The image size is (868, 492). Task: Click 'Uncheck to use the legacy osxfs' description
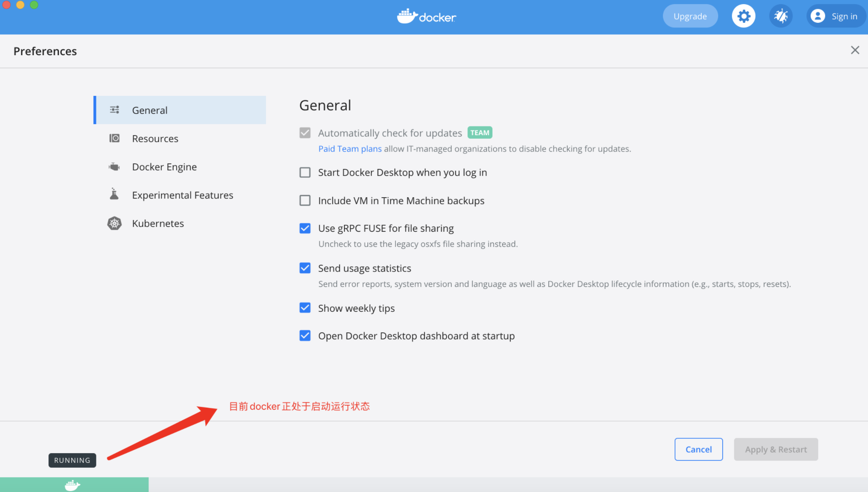click(x=418, y=244)
